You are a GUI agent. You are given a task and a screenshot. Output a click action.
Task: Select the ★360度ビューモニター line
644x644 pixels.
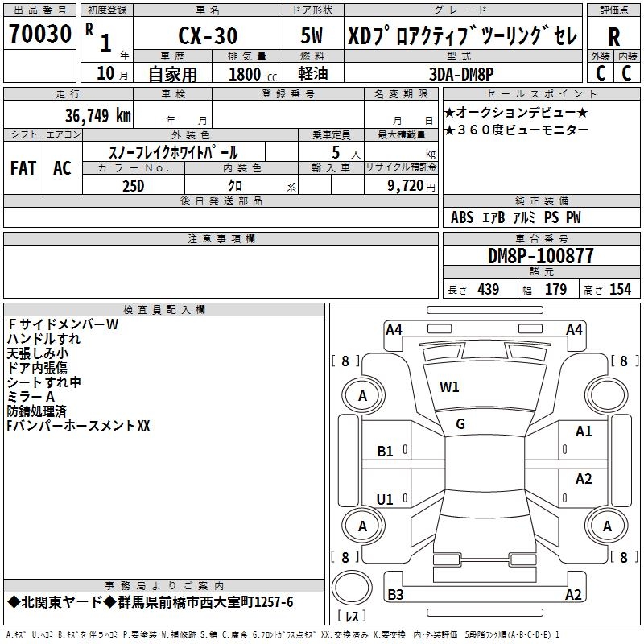click(x=517, y=130)
